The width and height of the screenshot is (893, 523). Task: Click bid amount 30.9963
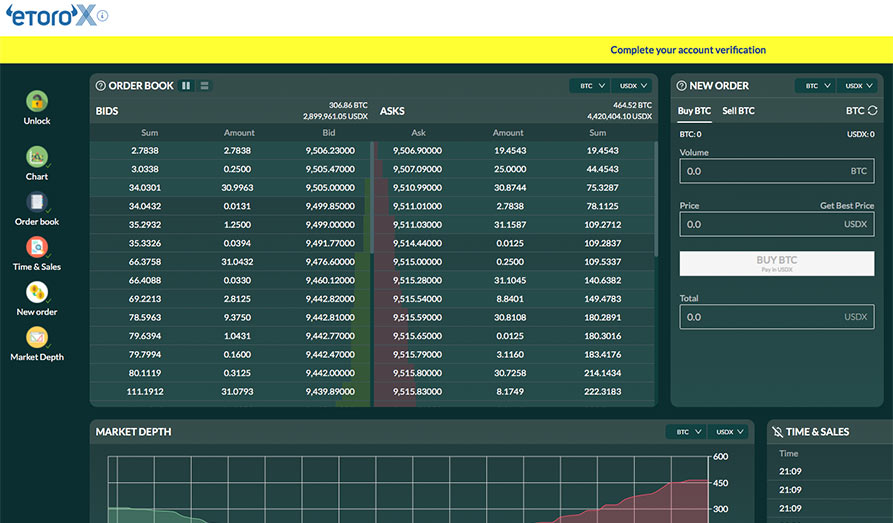237,188
